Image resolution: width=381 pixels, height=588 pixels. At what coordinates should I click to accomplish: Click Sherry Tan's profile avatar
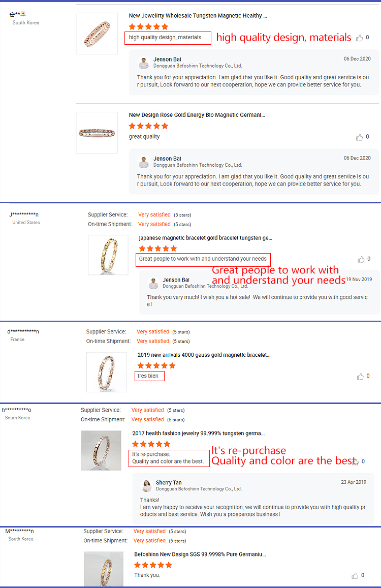[147, 485]
